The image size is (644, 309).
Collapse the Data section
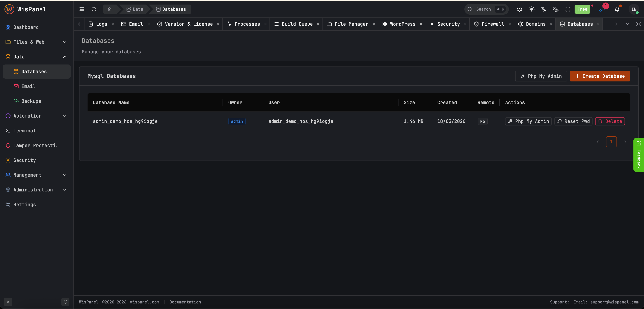pos(37,57)
